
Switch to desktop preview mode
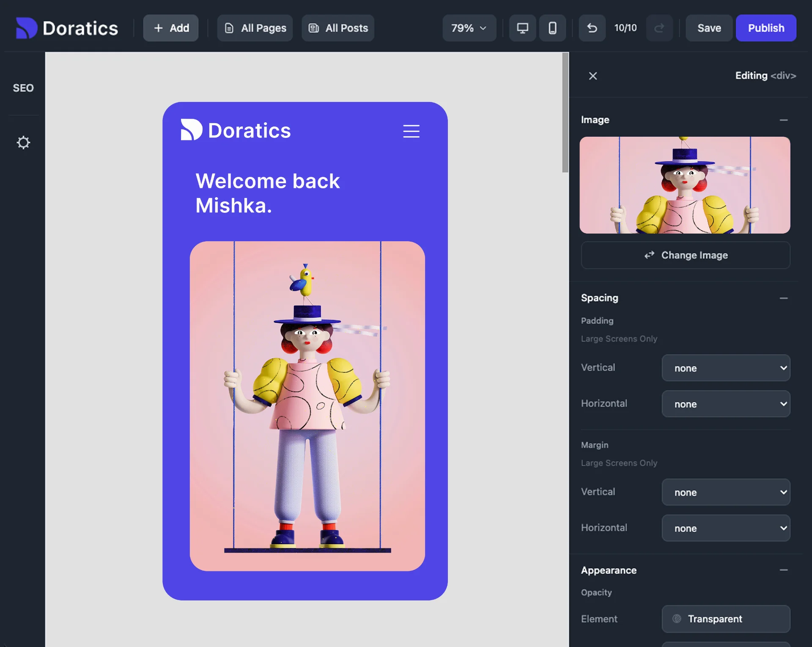point(522,28)
